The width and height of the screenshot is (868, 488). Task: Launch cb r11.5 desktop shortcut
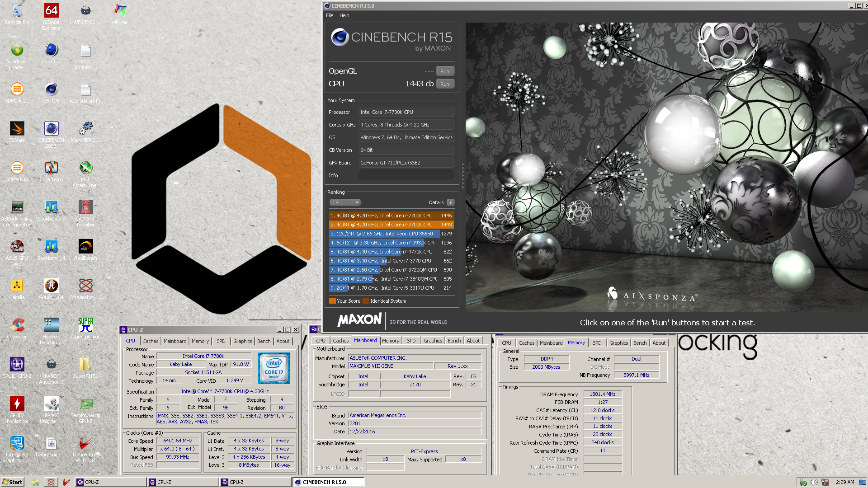coord(51,54)
